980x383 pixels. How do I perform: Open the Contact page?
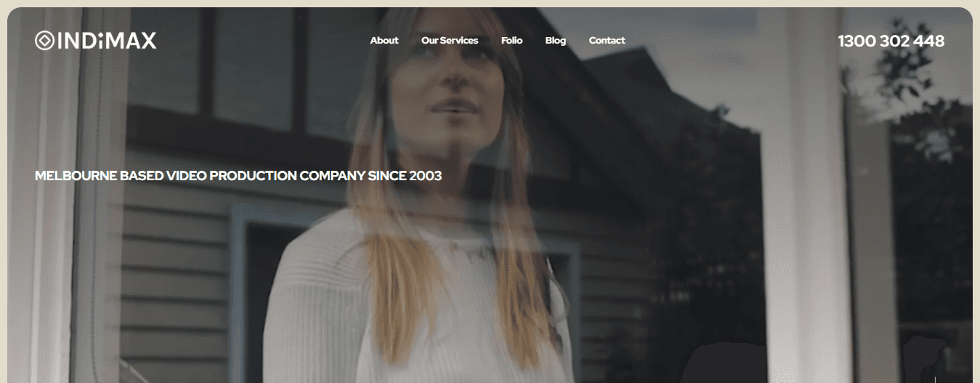pos(607,40)
